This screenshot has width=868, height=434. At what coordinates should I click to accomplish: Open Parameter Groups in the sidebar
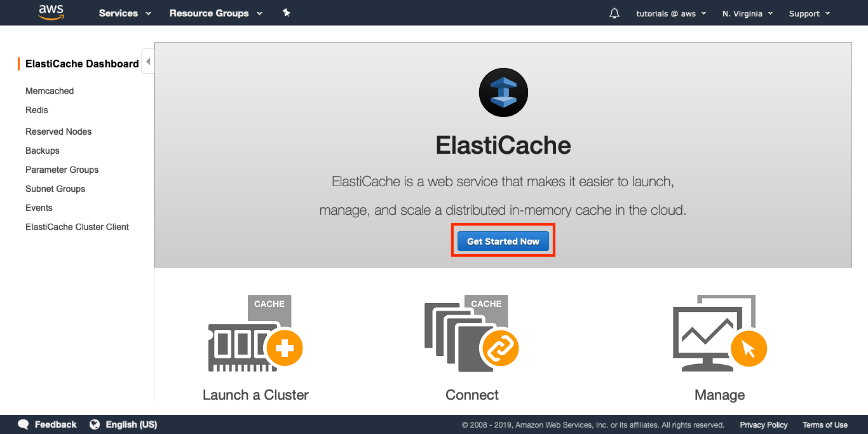pos(62,170)
